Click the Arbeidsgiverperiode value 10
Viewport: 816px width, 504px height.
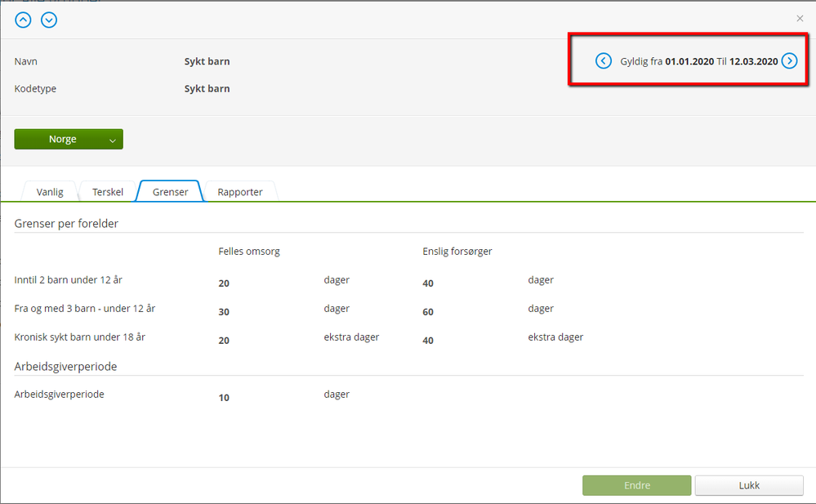[224, 398]
